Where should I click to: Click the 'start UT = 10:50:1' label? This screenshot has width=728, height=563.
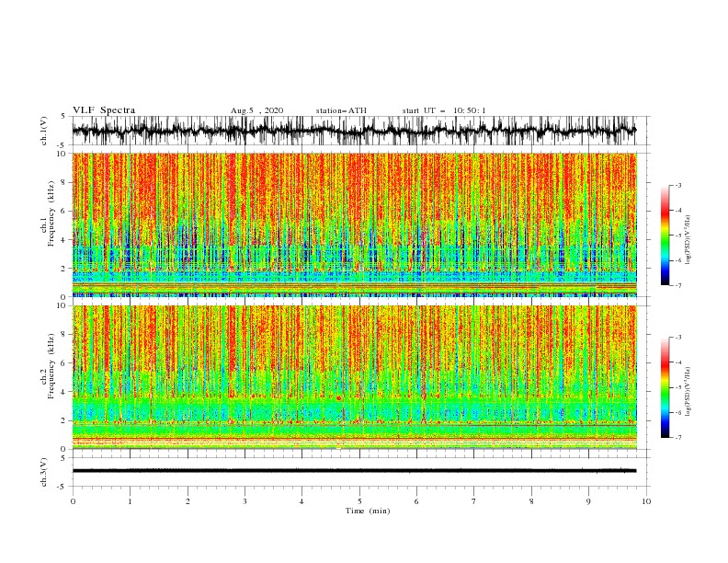pyautogui.click(x=444, y=110)
